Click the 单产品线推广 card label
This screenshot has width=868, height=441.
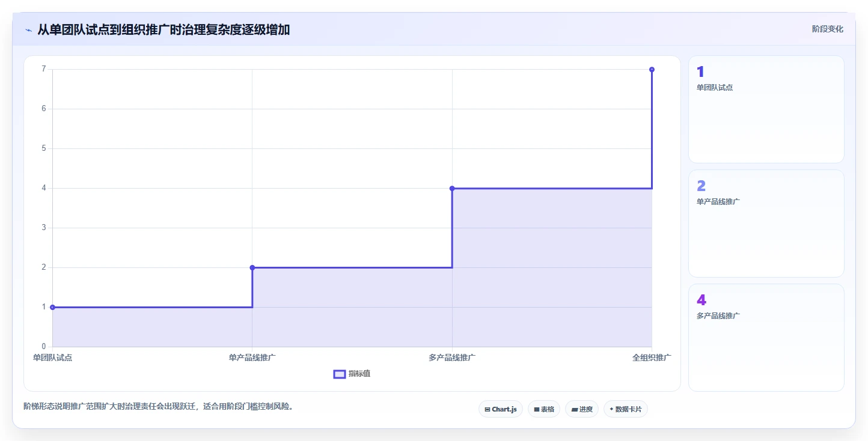click(718, 201)
